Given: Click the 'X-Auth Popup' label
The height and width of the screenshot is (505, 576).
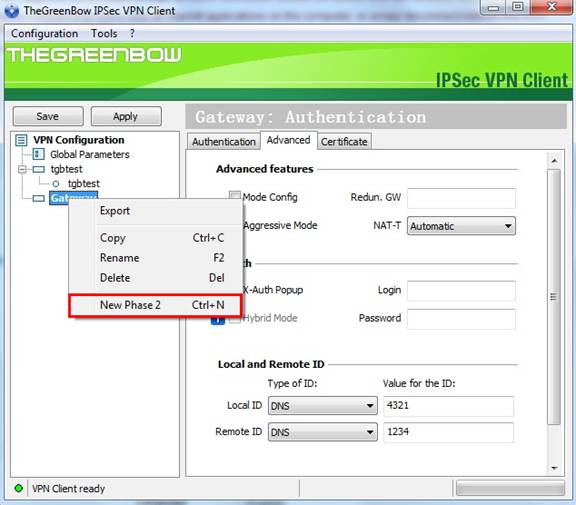Looking at the screenshot, I should 273,290.
